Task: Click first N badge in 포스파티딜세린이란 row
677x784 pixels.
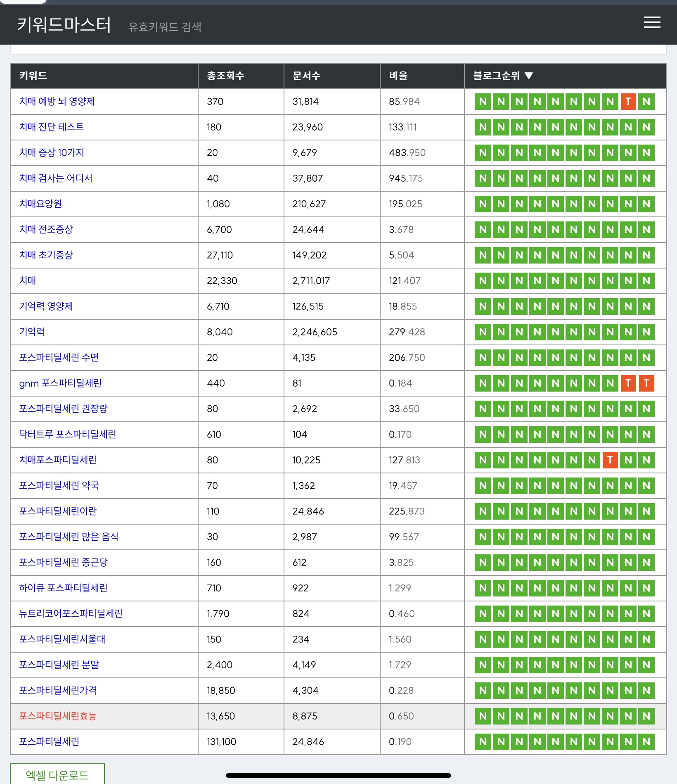Action: (x=483, y=511)
